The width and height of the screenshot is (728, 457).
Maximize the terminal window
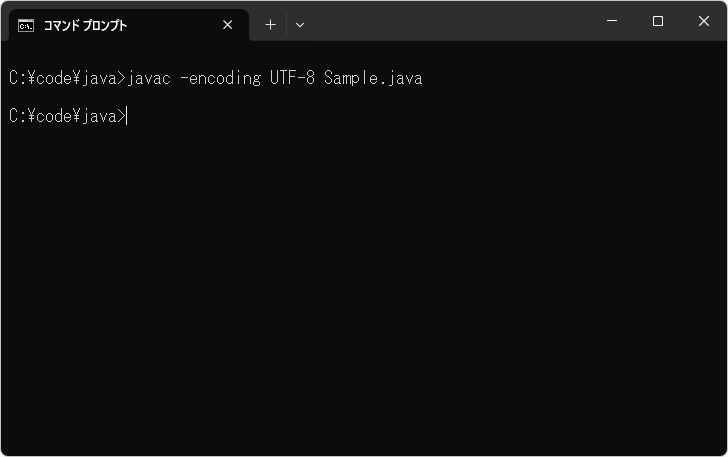click(x=658, y=21)
